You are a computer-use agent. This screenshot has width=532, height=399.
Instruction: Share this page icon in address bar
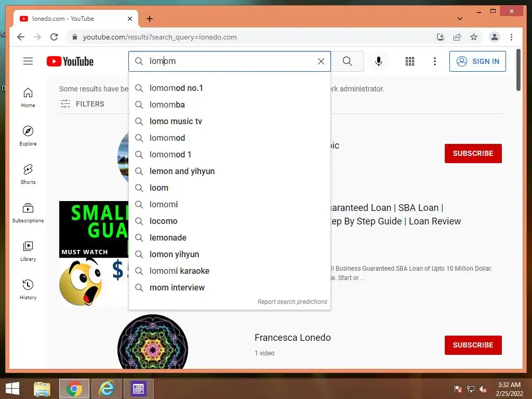[x=457, y=37]
